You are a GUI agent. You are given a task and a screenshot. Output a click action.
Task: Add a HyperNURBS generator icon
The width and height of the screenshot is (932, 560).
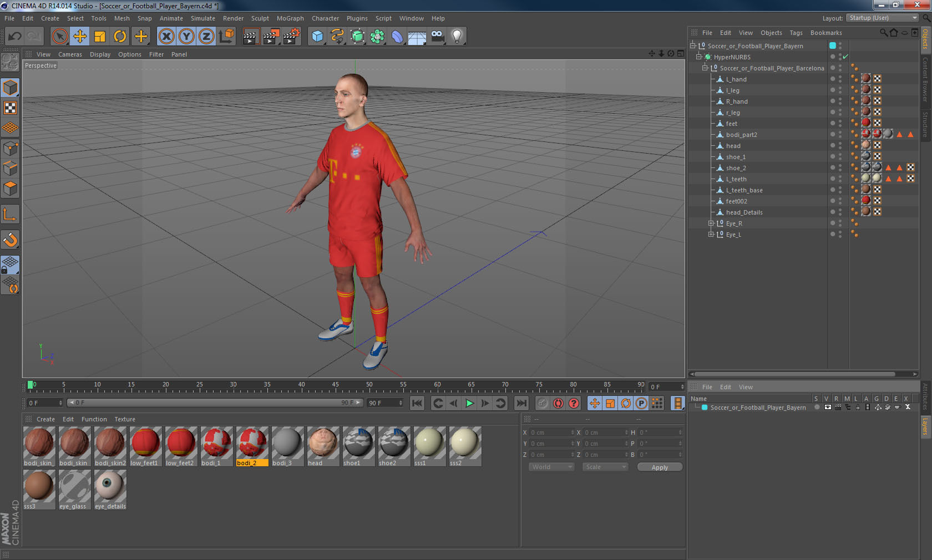coord(357,37)
